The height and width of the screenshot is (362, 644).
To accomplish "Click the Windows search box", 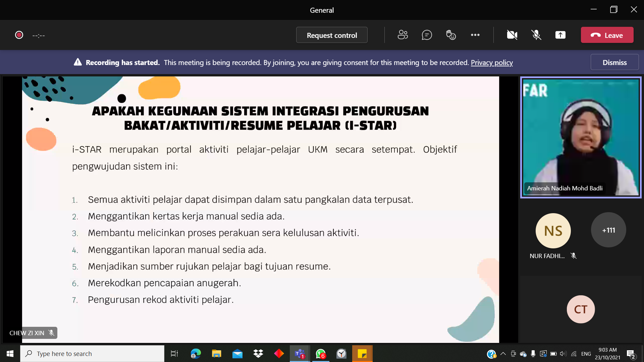I will pyautogui.click(x=92, y=354).
